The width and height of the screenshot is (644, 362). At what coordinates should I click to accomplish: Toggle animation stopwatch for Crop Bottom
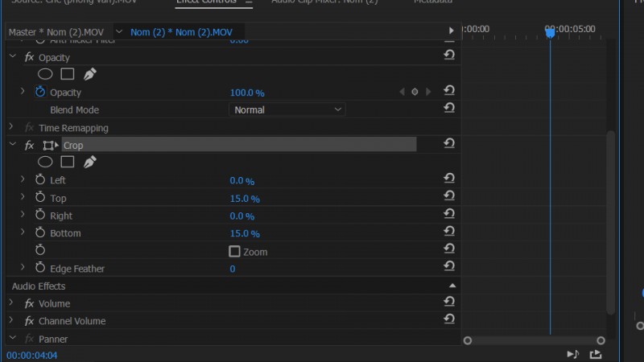pos(39,232)
